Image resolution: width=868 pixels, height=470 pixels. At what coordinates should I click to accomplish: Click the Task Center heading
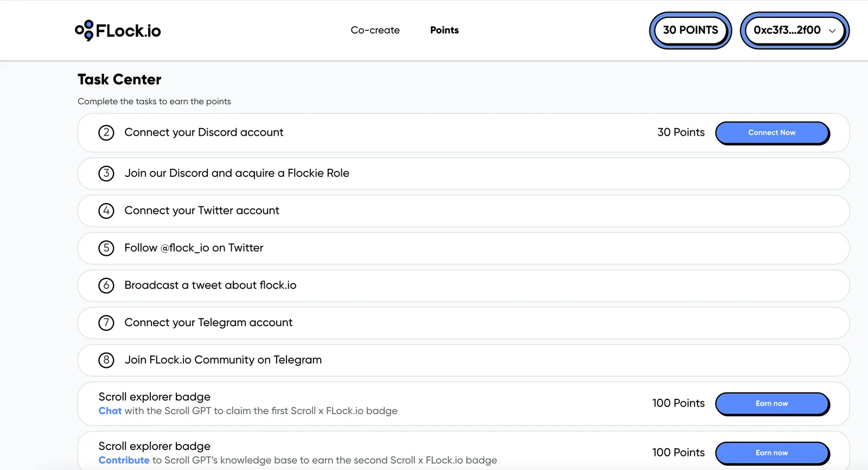pyautogui.click(x=119, y=80)
